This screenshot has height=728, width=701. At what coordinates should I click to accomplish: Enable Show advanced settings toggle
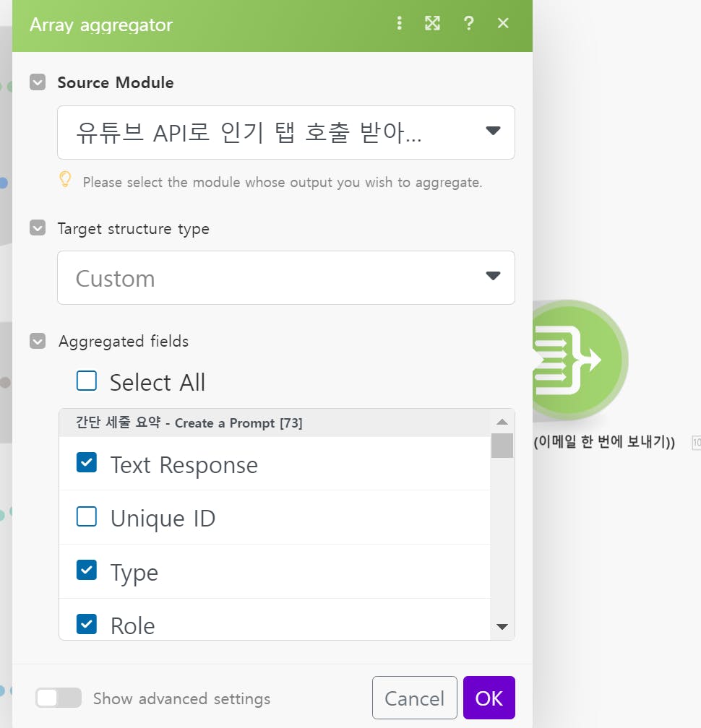click(x=59, y=698)
